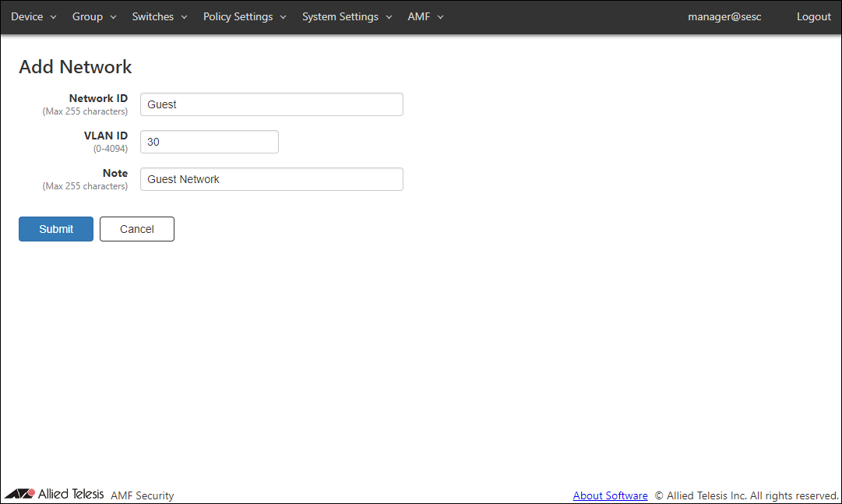Log out using the Logout link
The width and height of the screenshot is (842, 504).
813,17
